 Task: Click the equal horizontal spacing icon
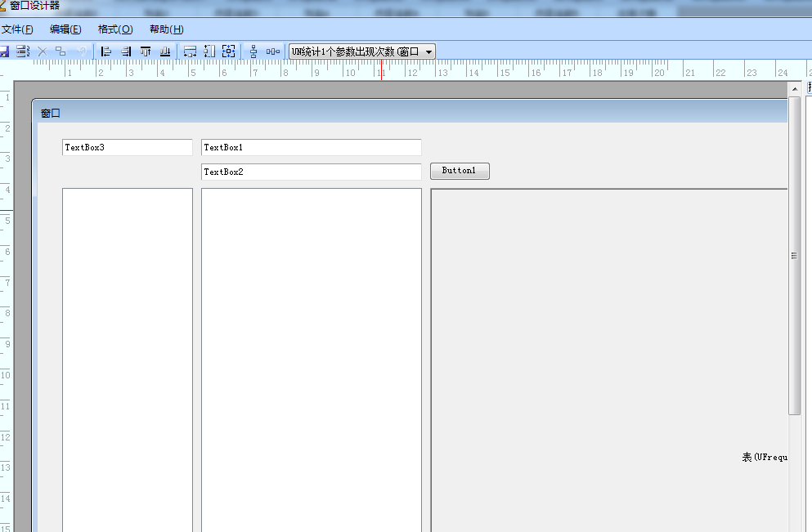[x=273, y=51]
